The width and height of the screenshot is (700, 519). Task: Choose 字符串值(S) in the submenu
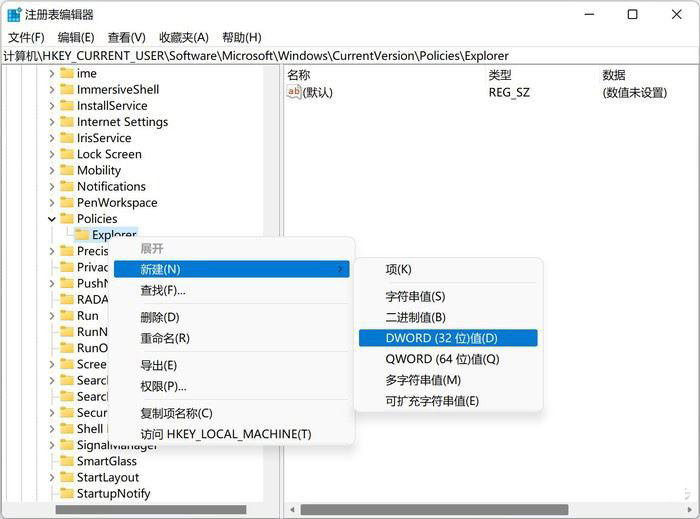[x=448, y=296]
